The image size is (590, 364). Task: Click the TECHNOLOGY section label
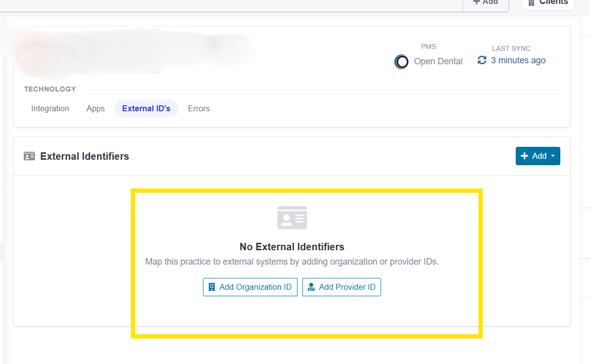50,89
